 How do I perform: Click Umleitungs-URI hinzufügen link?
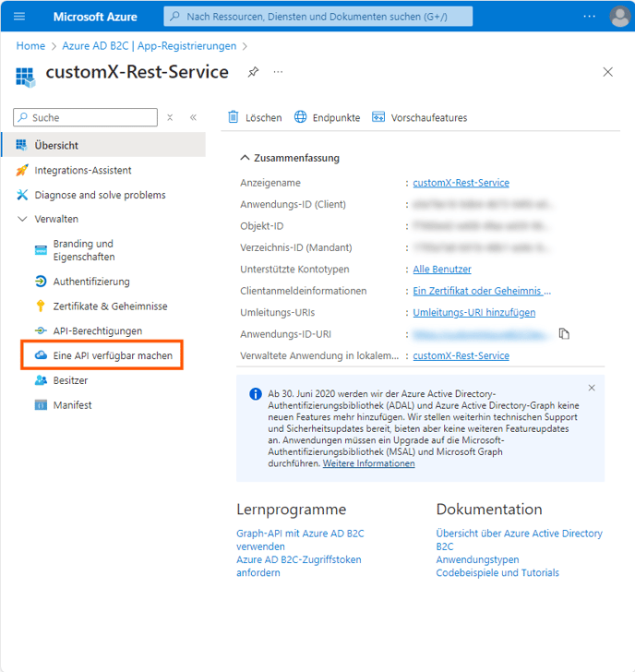(473, 312)
